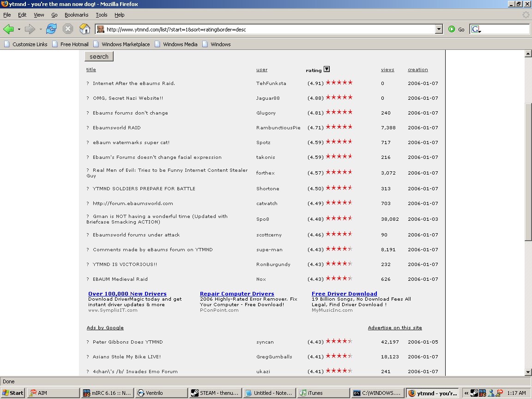532x399 pixels.
Task: Switch to Ventrilo in the taskbar
Action: [162, 393]
